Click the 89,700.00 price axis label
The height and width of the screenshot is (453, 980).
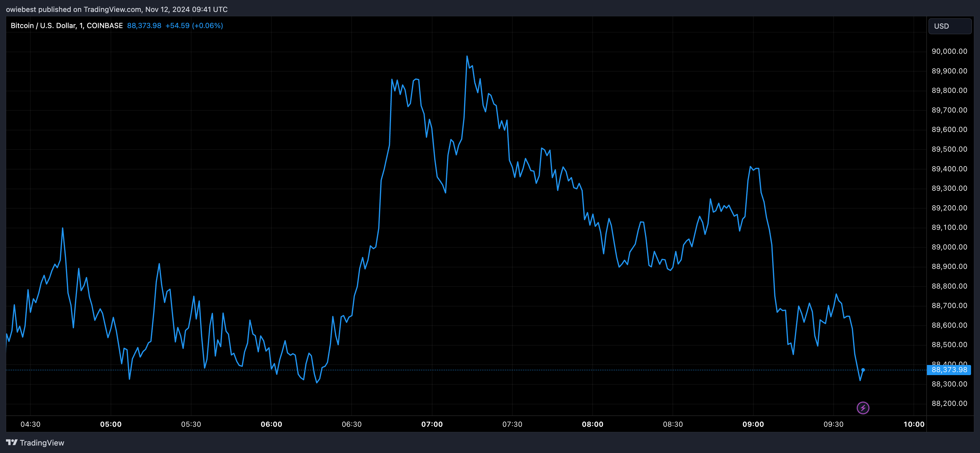pyautogui.click(x=949, y=110)
